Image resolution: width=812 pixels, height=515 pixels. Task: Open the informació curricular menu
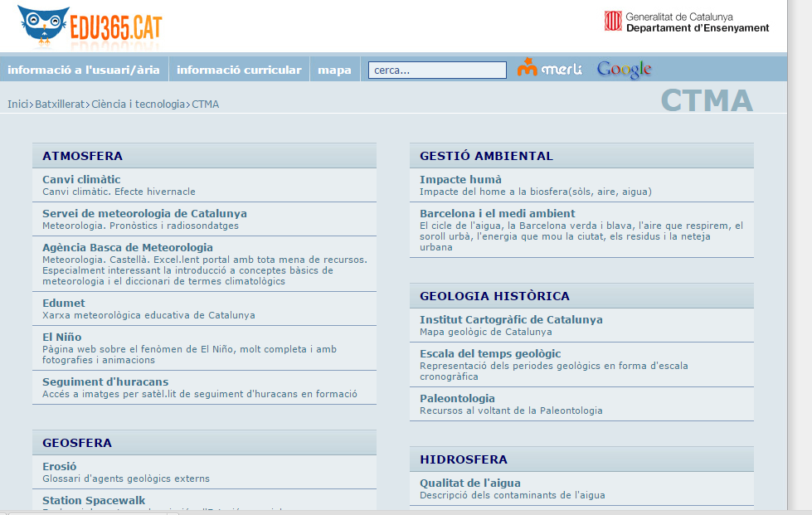click(x=239, y=70)
